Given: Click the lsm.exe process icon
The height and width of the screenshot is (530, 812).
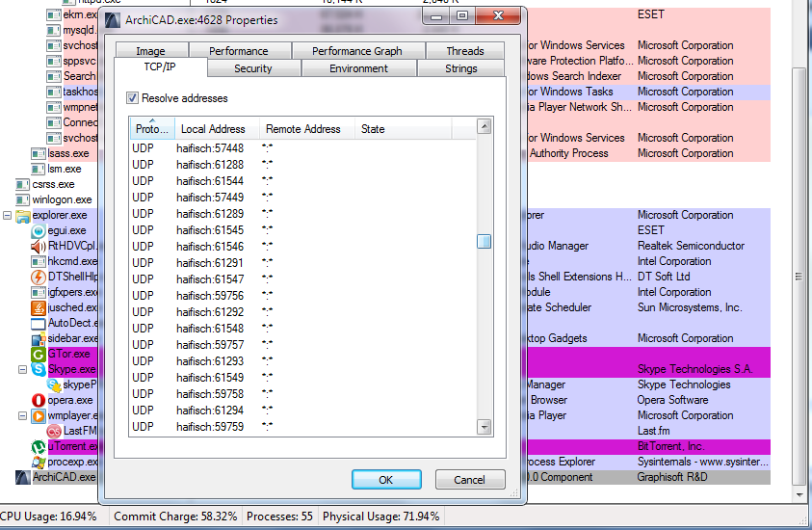Looking at the screenshot, I should 39,170.
